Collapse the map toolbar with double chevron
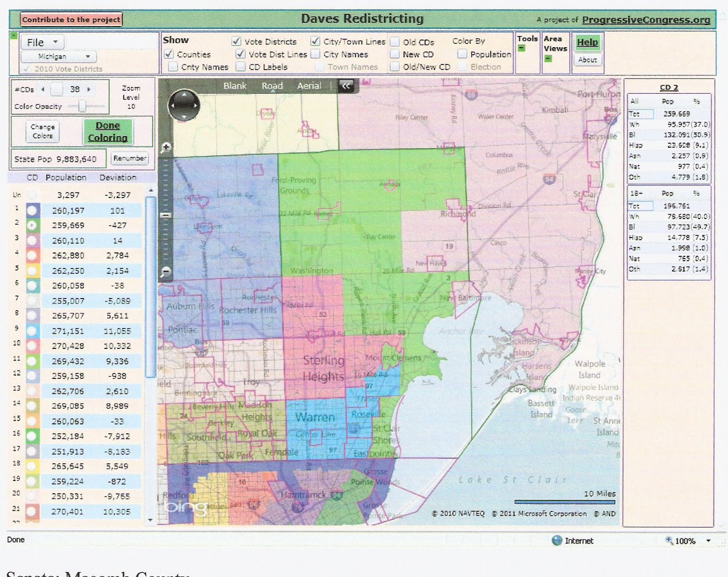 click(x=346, y=85)
